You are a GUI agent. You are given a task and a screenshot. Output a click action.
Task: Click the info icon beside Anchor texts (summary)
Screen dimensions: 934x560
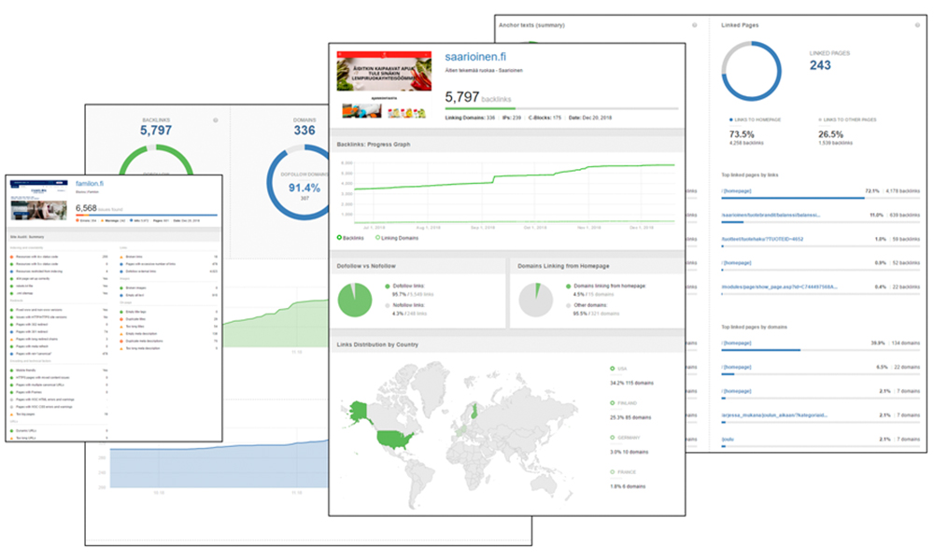(695, 25)
